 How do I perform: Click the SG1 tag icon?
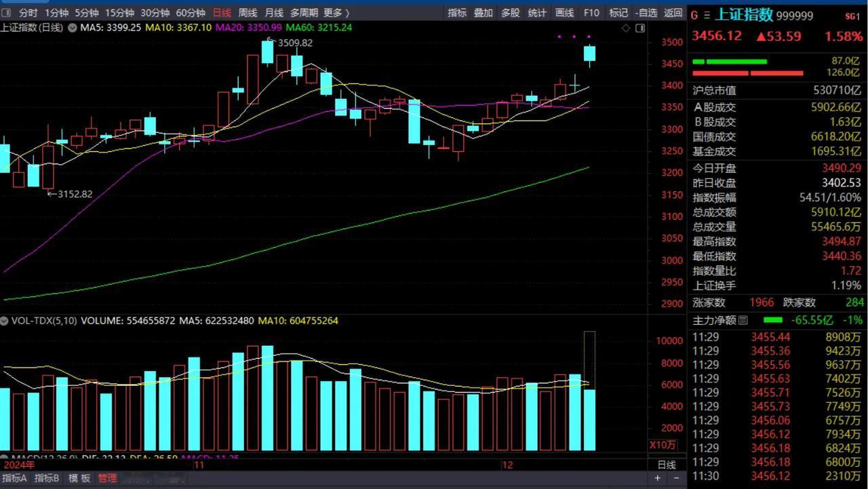(852, 16)
